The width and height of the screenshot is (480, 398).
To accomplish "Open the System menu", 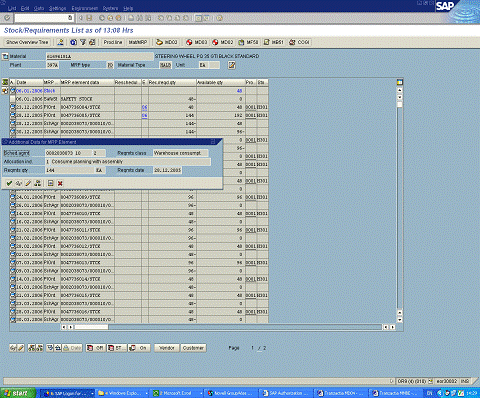I will tap(110, 8).
